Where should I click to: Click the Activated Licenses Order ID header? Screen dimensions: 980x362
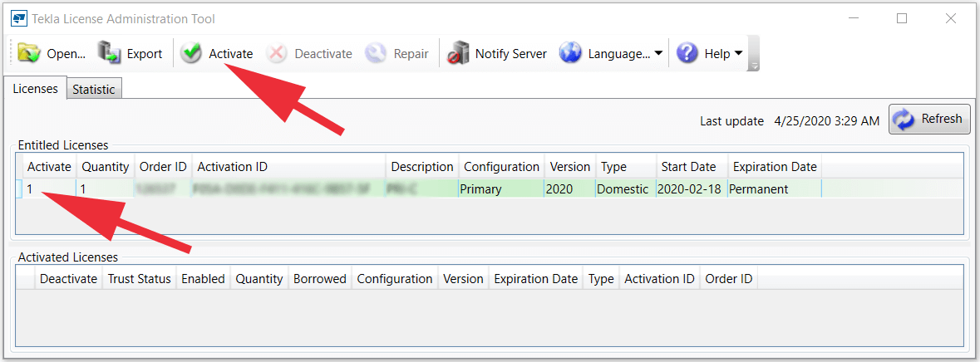(729, 279)
